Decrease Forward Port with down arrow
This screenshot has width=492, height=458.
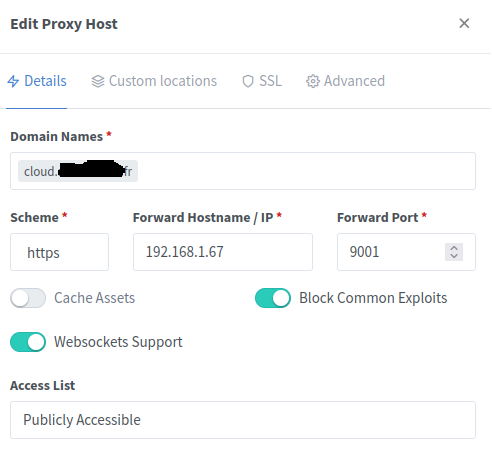pyautogui.click(x=454, y=256)
